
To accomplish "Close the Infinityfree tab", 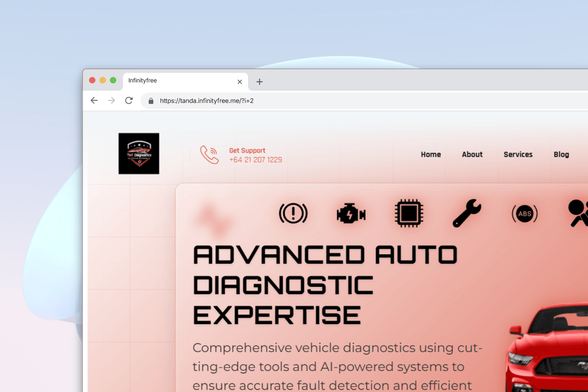I will click(x=240, y=82).
